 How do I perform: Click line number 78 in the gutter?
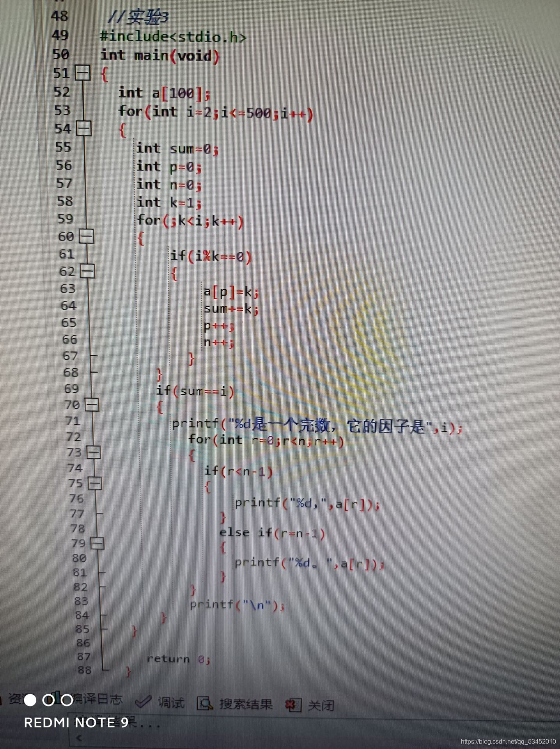click(x=78, y=529)
